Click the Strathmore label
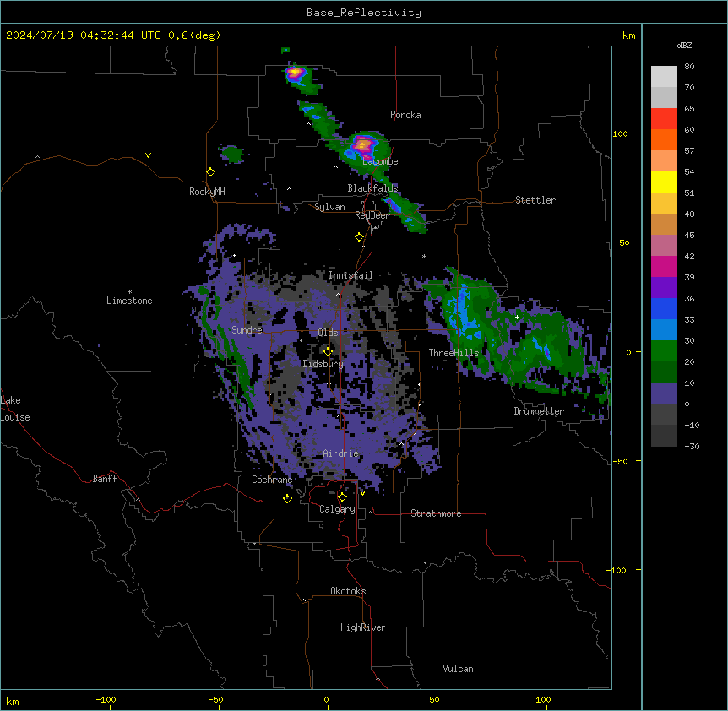This screenshot has height=711, width=728. coord(436,513)
